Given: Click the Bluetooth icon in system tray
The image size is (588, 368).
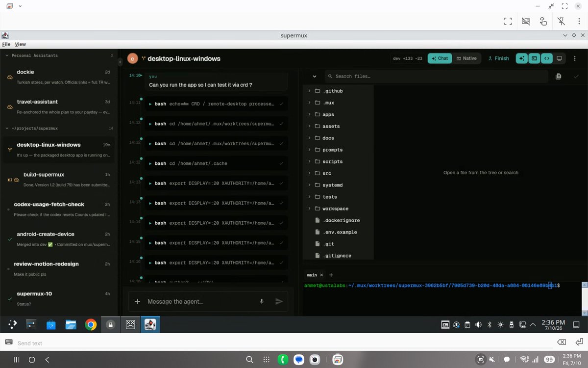Looking at the screenshot, I should (489, 324).
